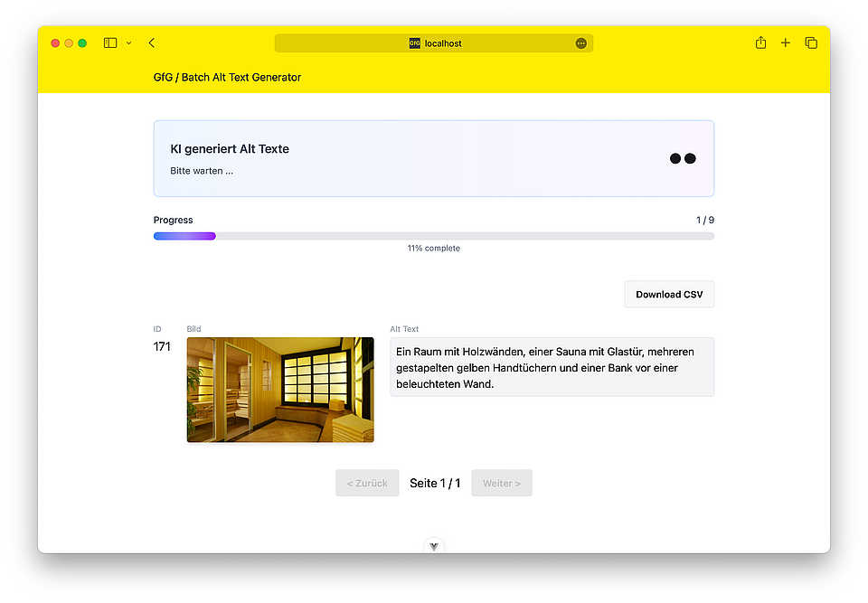868x603 pixels.
Task: Click the 'Bitte warten ...' text
Action: coord(202,171)
